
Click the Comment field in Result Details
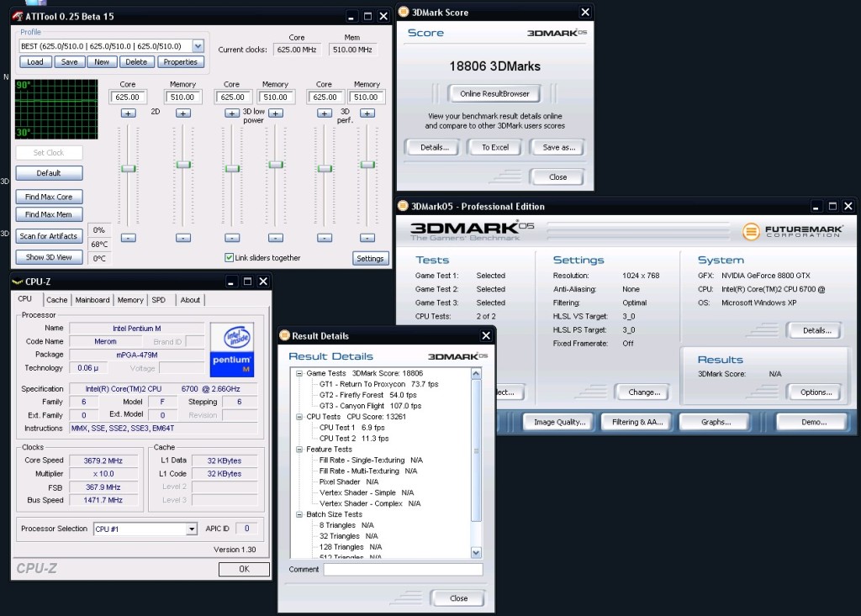point(403,569)
